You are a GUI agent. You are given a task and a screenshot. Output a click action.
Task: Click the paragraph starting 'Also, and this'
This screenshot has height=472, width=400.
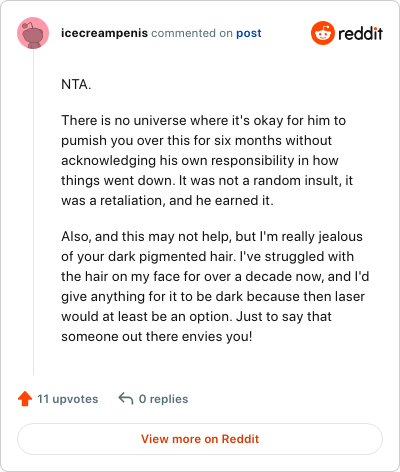215,286
